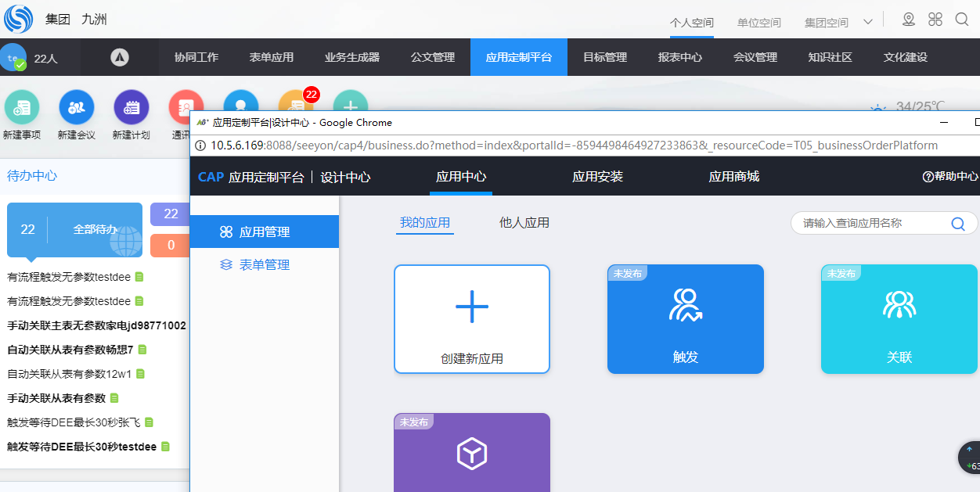Viewport: 980px width, 492px height.
Task: Open the 帮助中心 link
Action: coord(950,177)
